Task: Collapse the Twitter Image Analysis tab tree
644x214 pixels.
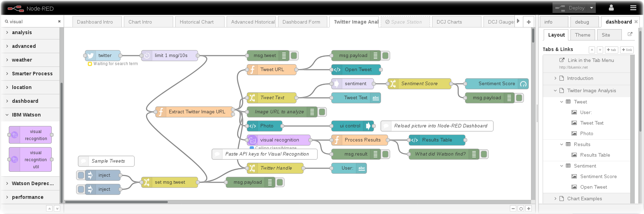Action: [x=555, y=90]
